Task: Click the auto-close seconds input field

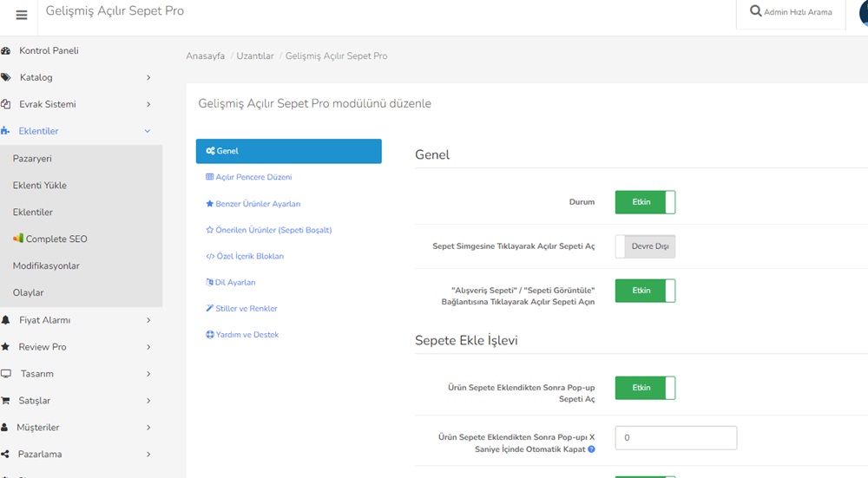Action: tap(676, 437)
